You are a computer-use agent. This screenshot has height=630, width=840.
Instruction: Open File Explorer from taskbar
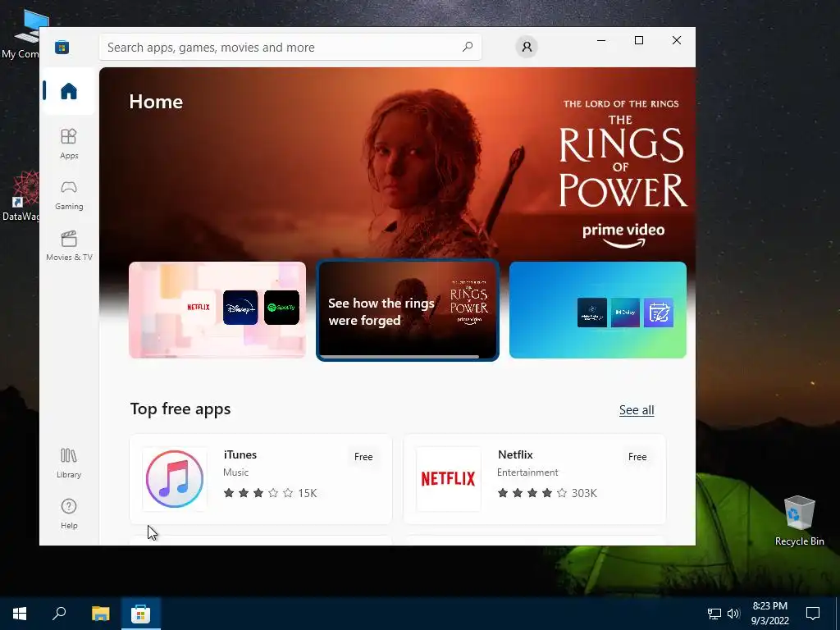point(100,614)
